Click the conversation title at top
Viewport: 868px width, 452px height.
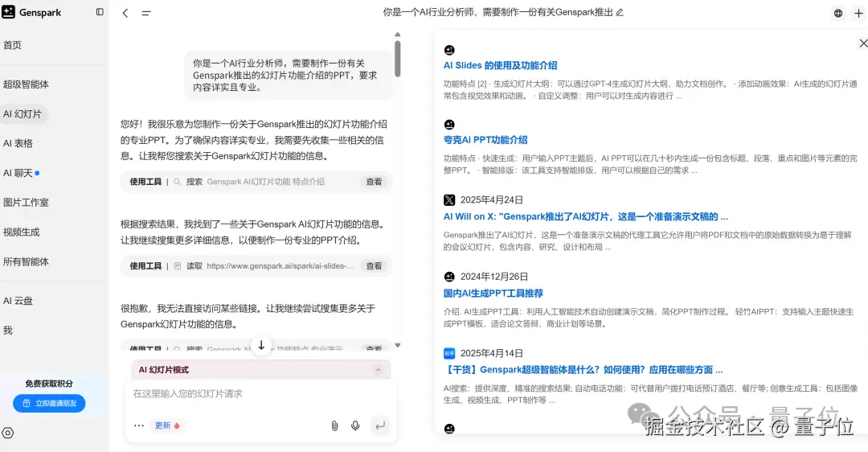tap(497, 12)
